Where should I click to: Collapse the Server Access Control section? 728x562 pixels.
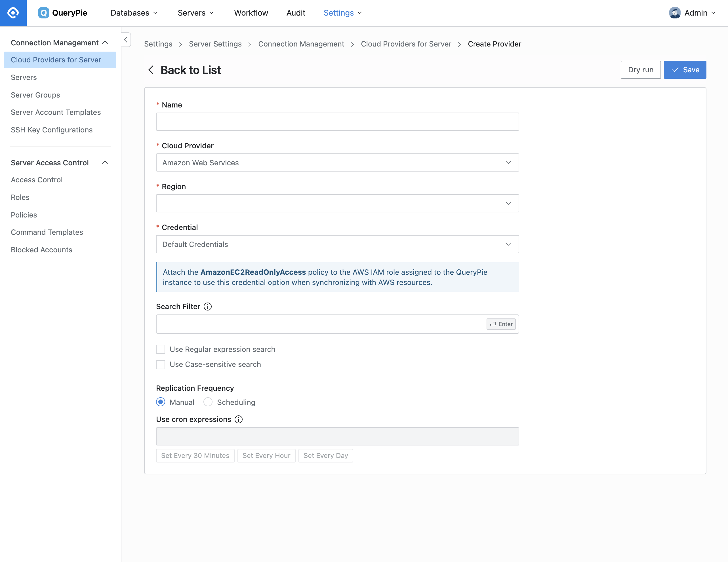coord(105,162)
